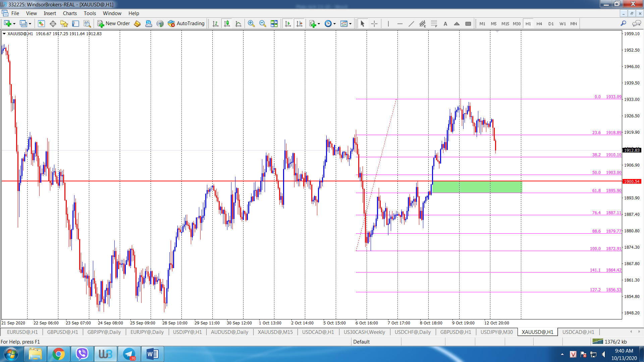Open the Insert menu
The image size is (644, 362).
[50, 13]
